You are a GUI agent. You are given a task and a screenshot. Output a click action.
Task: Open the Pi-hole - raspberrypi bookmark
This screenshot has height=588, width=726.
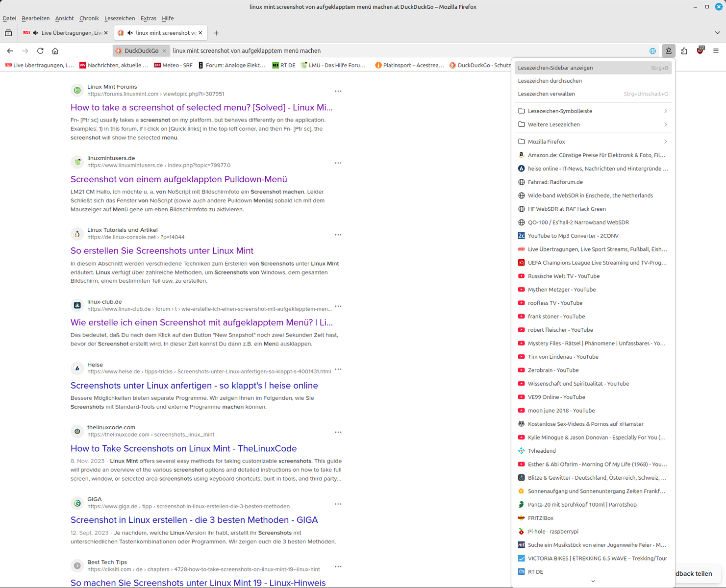[593, 532]
